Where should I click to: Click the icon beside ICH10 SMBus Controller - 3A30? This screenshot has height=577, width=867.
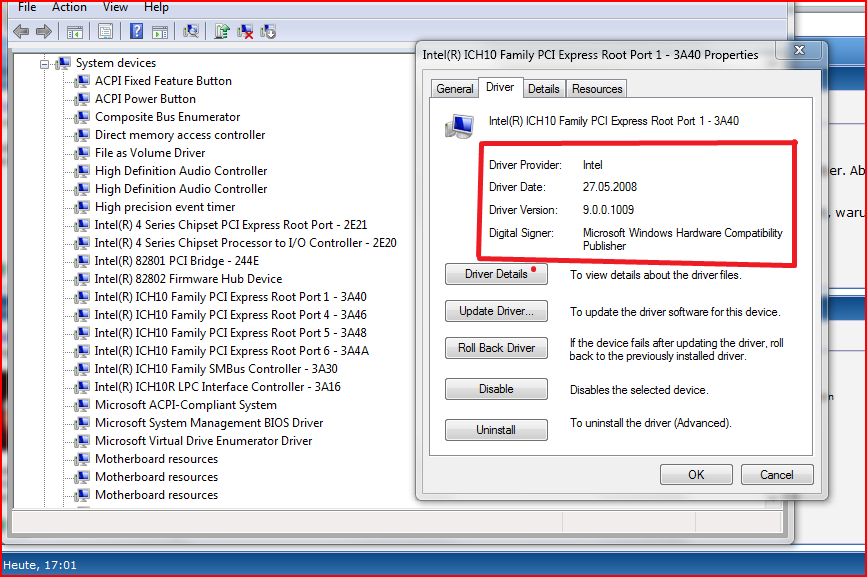pyautogui.click(x=82, y=369)
